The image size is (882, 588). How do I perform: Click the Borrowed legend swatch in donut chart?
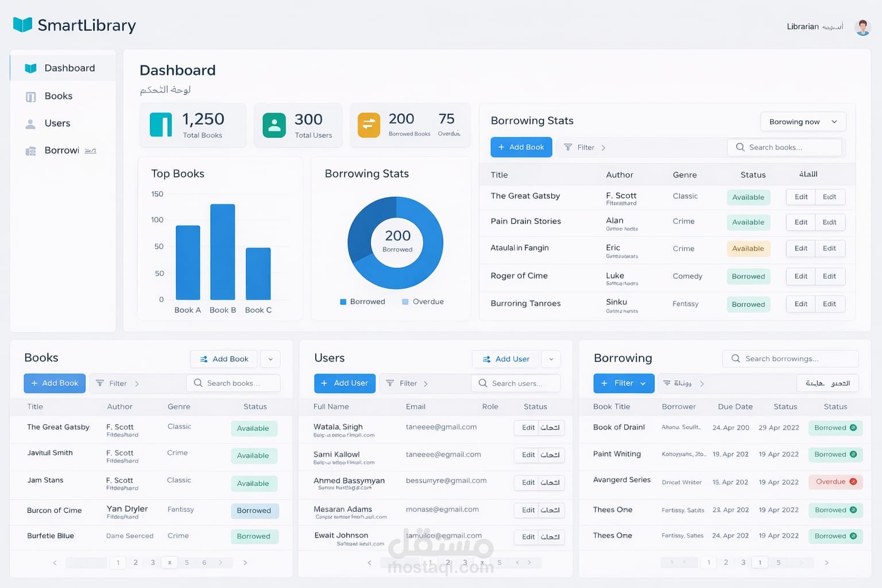click(x=343, y=301)
